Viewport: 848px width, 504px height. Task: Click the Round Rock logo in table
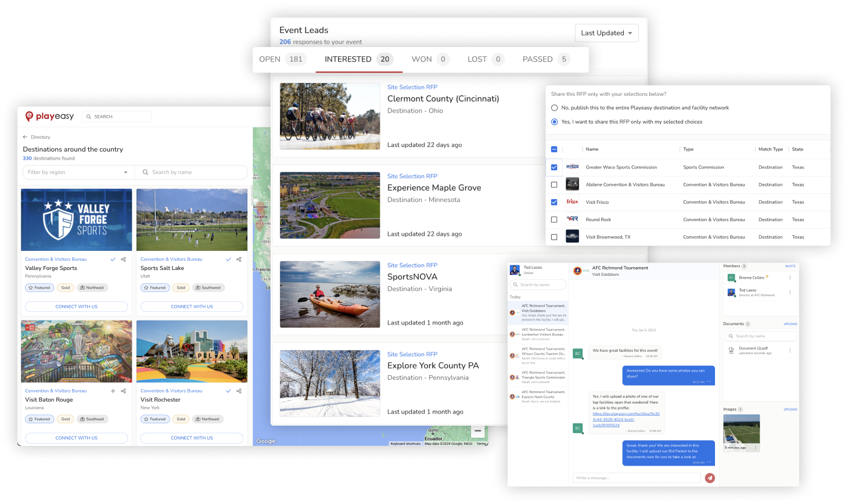572,219
